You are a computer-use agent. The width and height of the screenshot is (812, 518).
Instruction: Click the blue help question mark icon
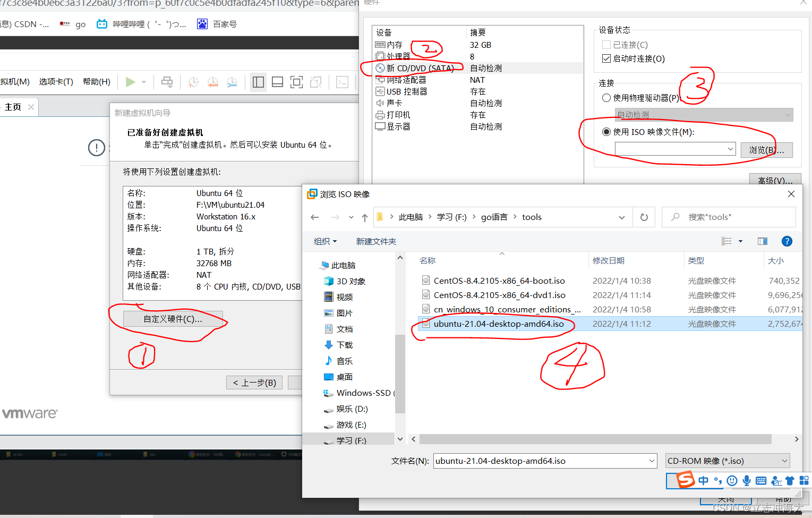pos(787,241)
